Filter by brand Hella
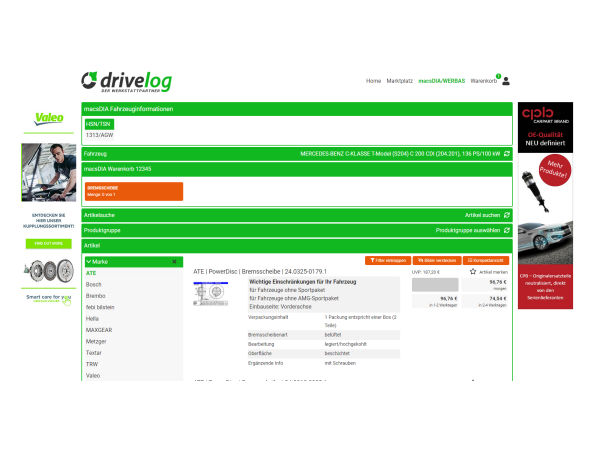 click(93, 319)
